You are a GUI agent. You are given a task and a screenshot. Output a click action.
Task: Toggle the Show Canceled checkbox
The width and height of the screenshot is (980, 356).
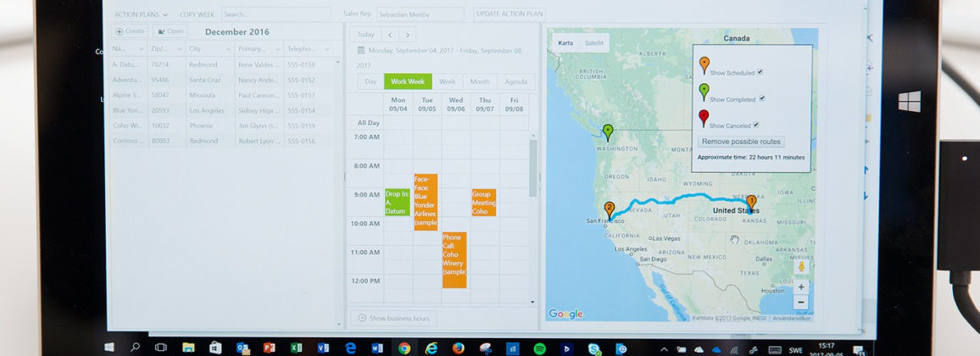(x=755, y=125)
